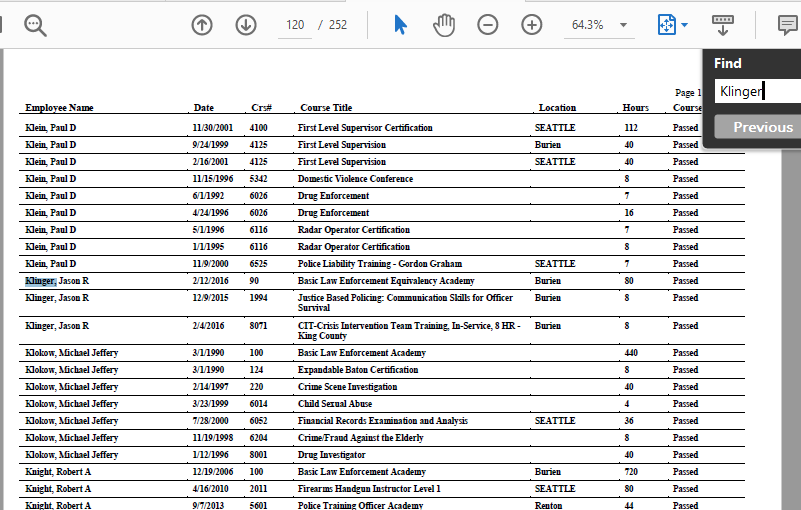Activate the hand pan tool
The image size is (801, 510).
point(444,25)
